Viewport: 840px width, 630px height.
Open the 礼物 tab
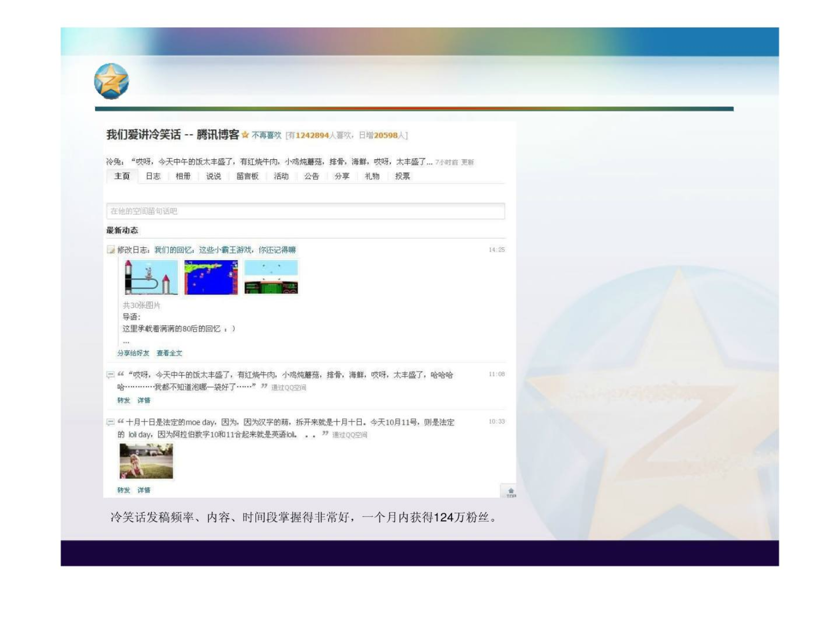372,176
